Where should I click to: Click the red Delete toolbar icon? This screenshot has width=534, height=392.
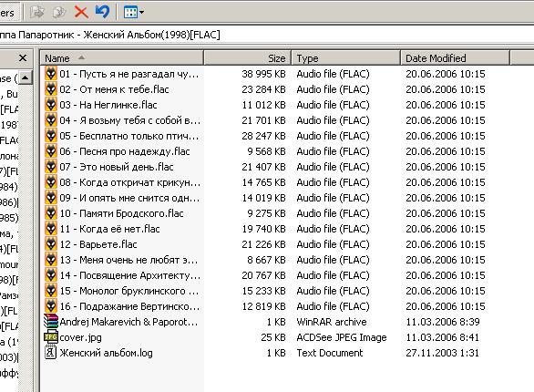pos(81,13)
